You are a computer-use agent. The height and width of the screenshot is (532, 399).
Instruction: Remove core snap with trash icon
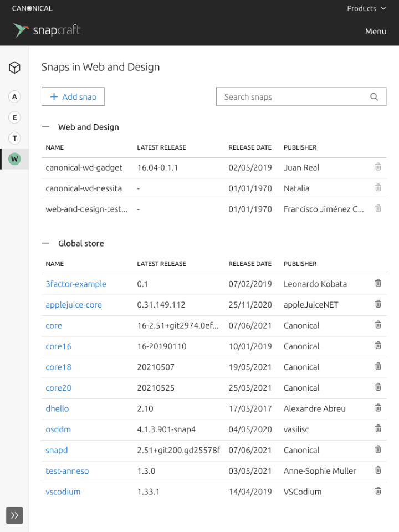coord(378,325)
